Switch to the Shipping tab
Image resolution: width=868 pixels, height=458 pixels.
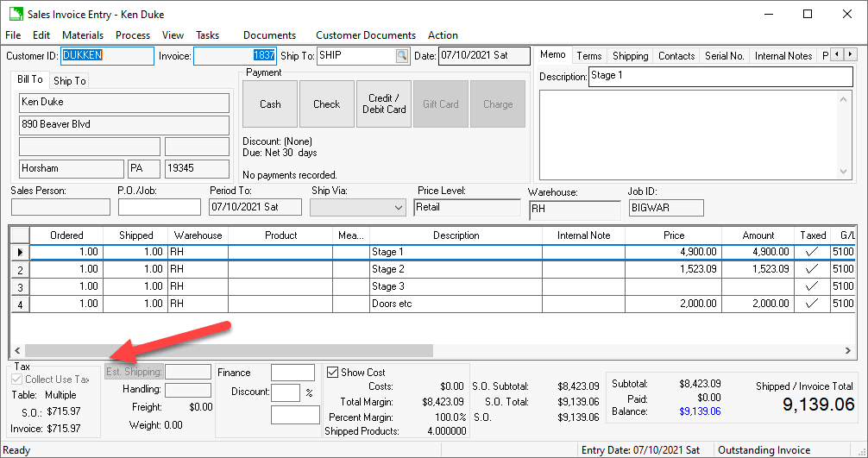pos(630,56)
